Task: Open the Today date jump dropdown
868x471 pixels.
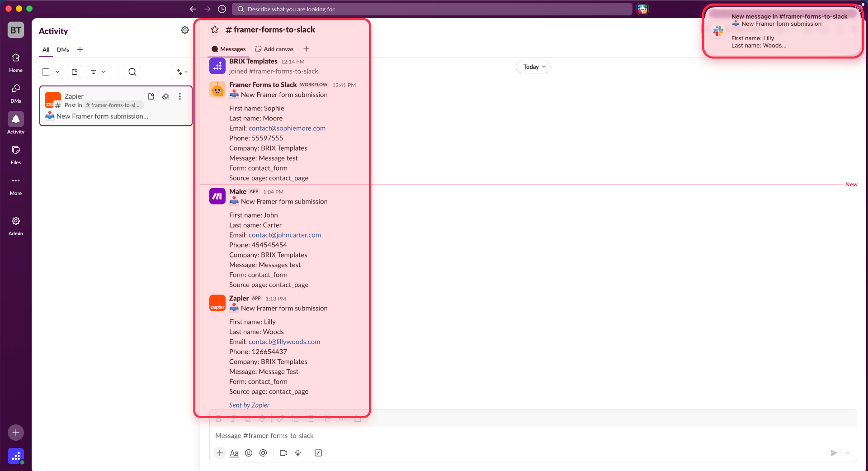Action: point(533,67)
